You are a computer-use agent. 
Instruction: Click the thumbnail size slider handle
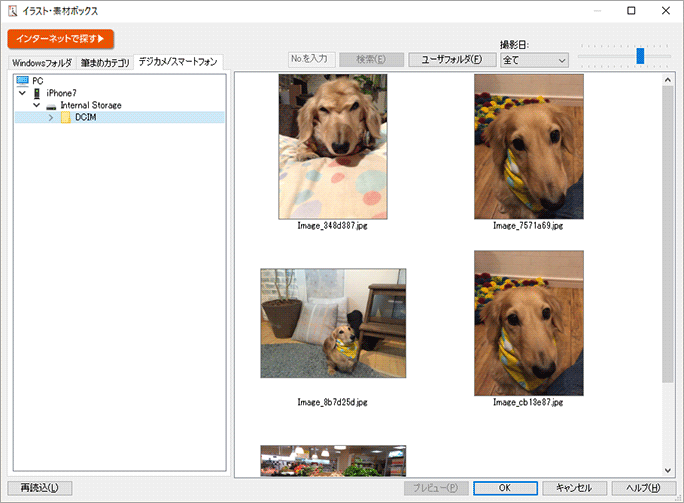click(640, 56)
